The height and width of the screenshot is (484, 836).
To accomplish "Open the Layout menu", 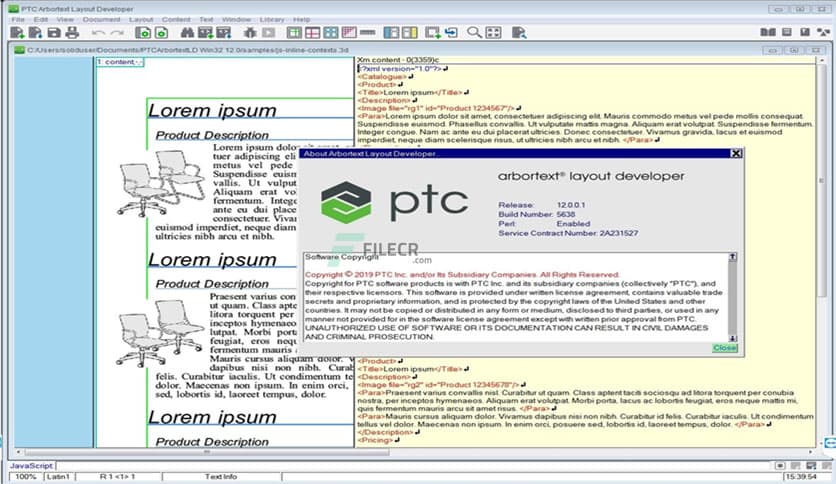I will point(141,19).
